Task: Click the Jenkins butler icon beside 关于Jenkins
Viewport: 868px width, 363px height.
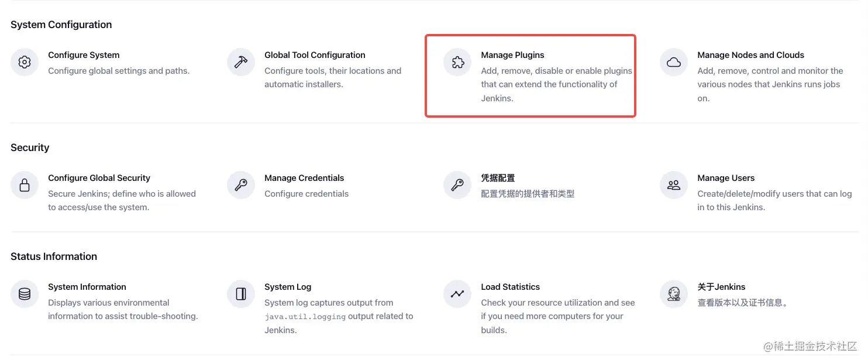Action: [x=674, y=294]
